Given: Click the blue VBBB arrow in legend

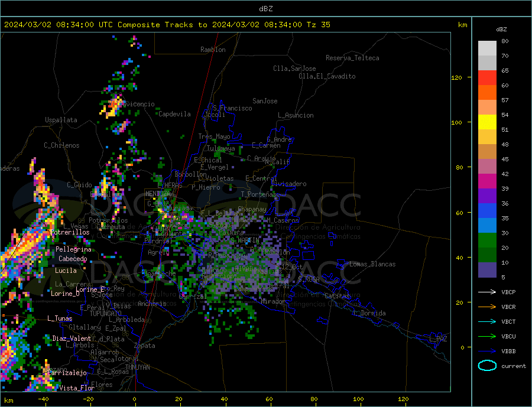Looking at the screenshot, I should [x=487, y=351].
